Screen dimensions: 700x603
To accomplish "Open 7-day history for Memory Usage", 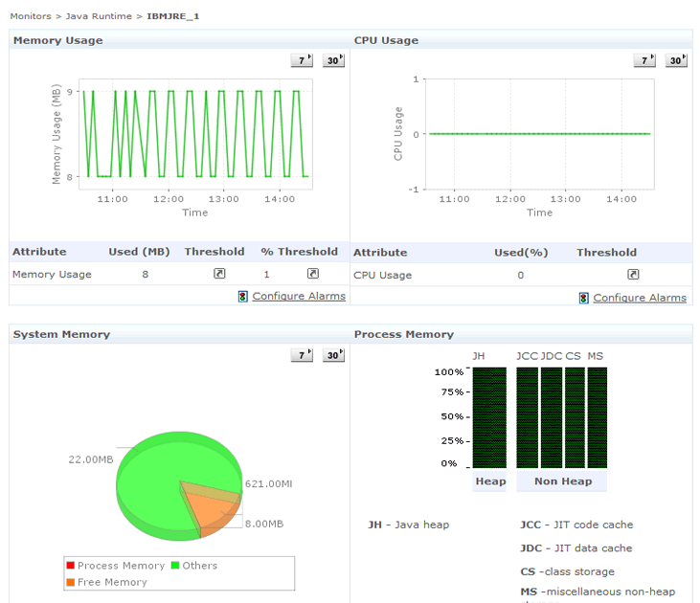I will tap(302, 60).
